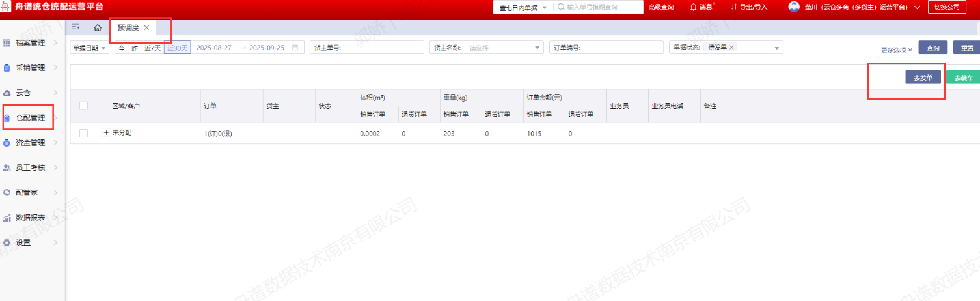The height and width of the screenshot is (301, 980).
Task: Click the user avatar icon in the header
Action: point(794,7)
